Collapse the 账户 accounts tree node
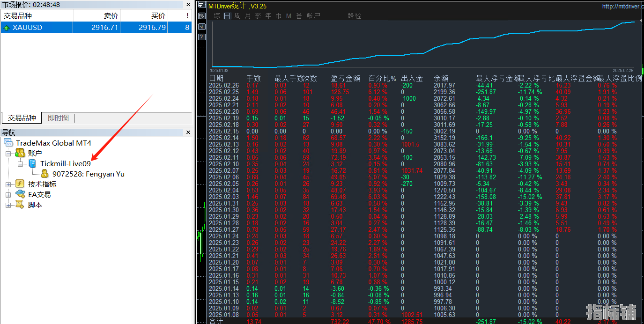The height and width of the screenshot is (324, 644). click(8, 153)
